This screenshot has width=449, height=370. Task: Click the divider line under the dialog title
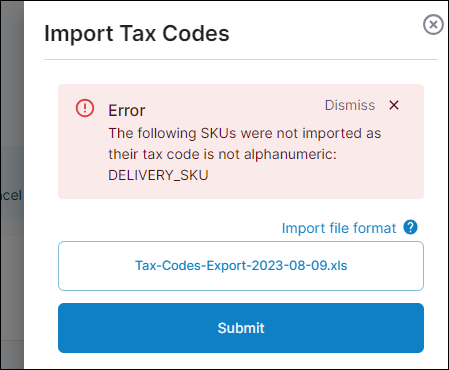(x=241, y=60)
